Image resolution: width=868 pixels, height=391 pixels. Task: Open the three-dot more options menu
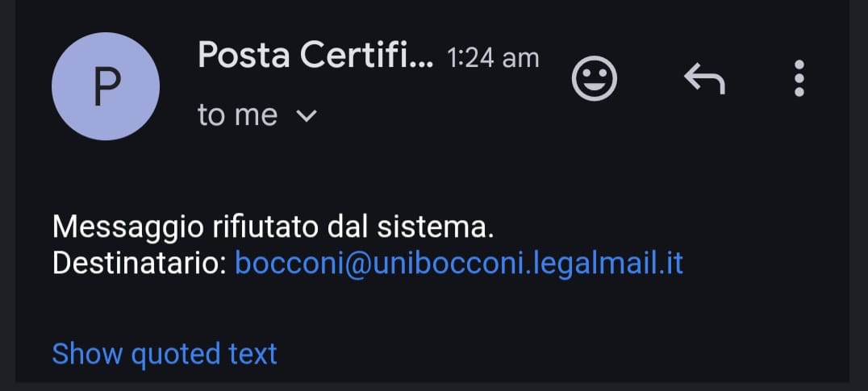point(799,78)
